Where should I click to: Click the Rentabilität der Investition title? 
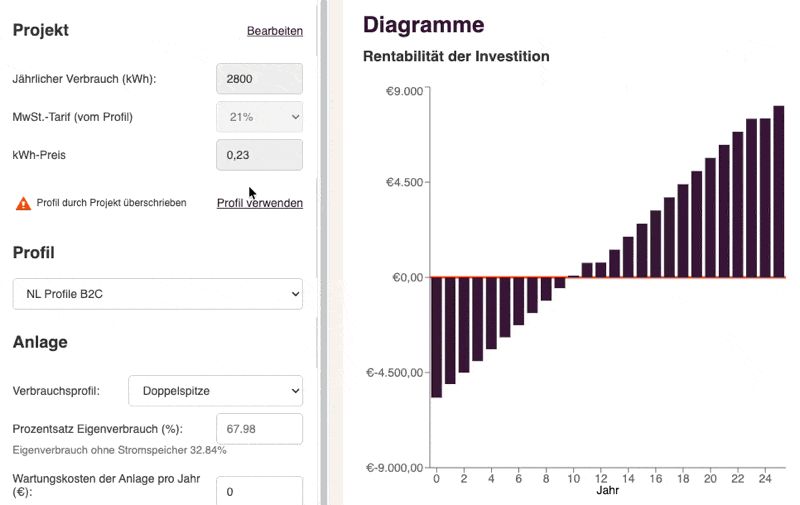tap(456, 57)
